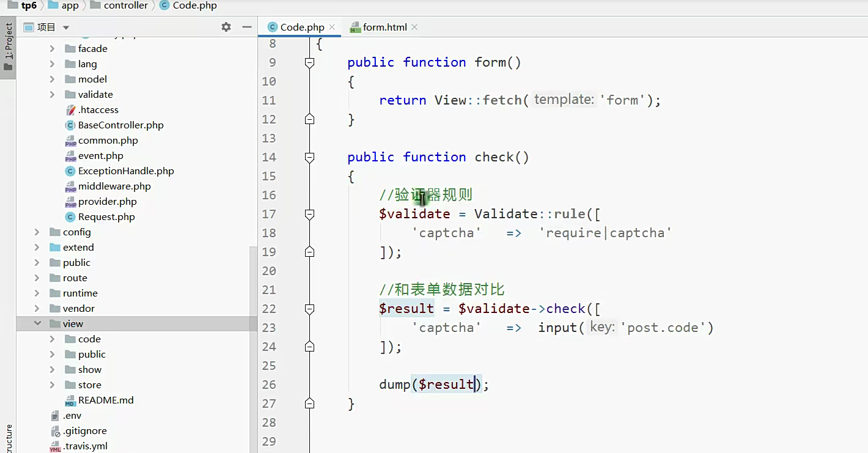Fold array end marker at line 19
The image size is (868, 453).
pos(309,251)
